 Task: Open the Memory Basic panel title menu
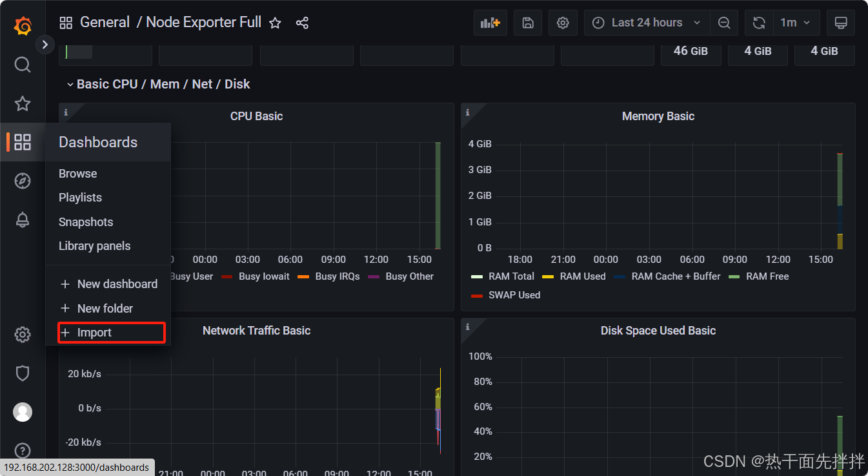point(658,116)
